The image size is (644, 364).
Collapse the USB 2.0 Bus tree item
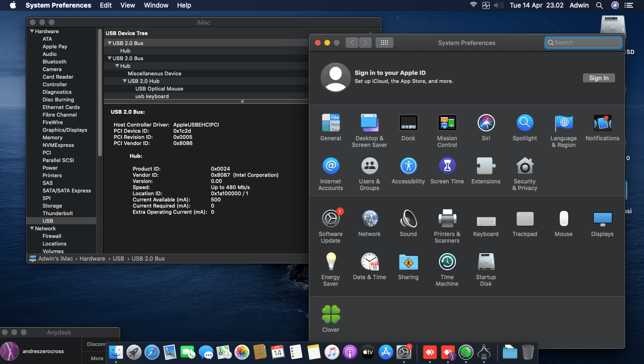click(x=110, y=43)
